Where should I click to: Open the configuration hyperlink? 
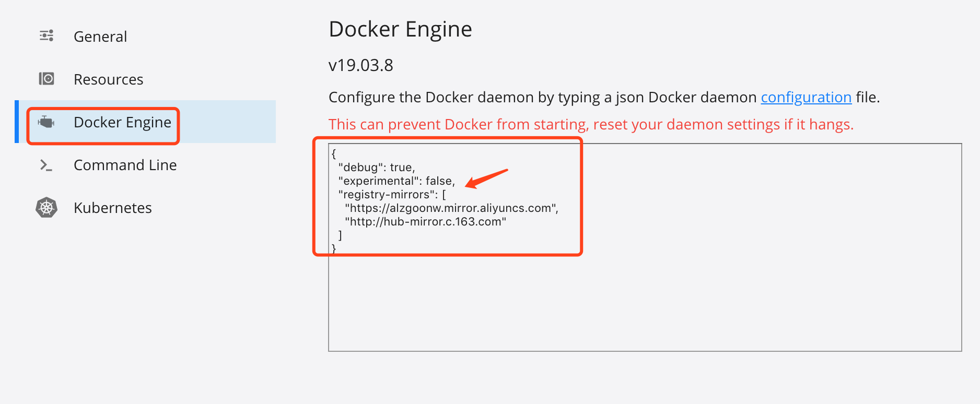point(806,97)
